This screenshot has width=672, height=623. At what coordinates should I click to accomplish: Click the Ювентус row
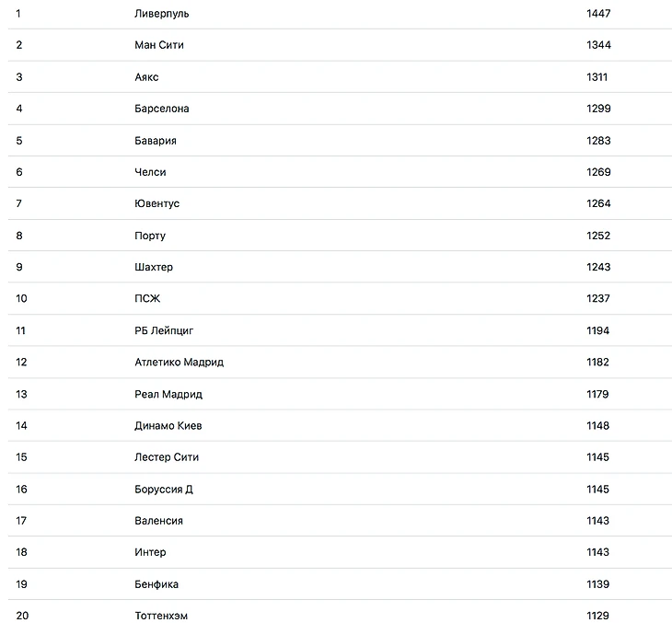[x=156, y=203]
